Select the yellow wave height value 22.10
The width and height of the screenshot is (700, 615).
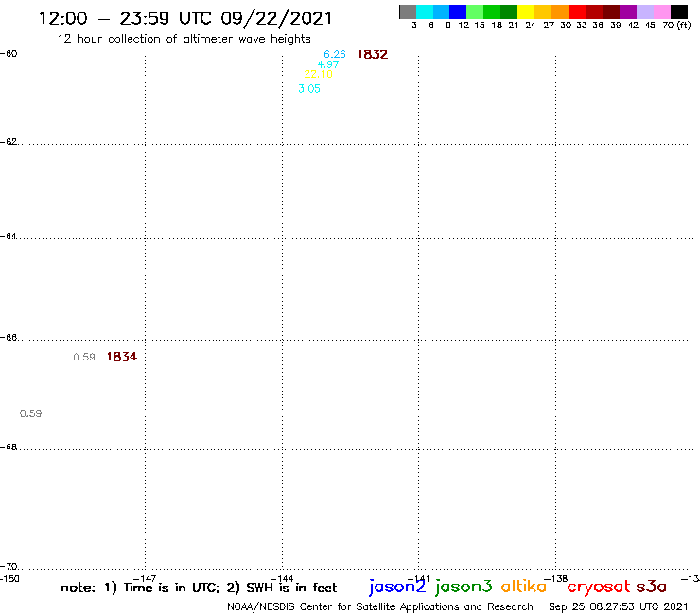tap(318, 74)
